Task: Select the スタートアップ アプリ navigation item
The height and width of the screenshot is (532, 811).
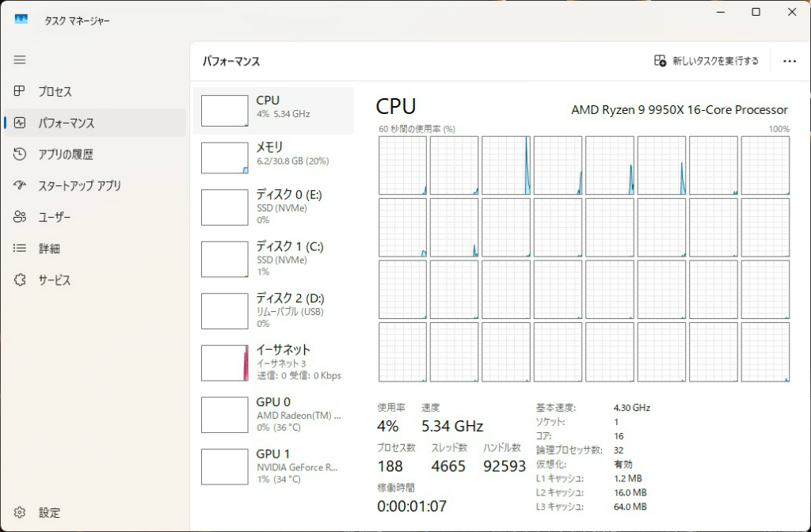Action: 95,185
